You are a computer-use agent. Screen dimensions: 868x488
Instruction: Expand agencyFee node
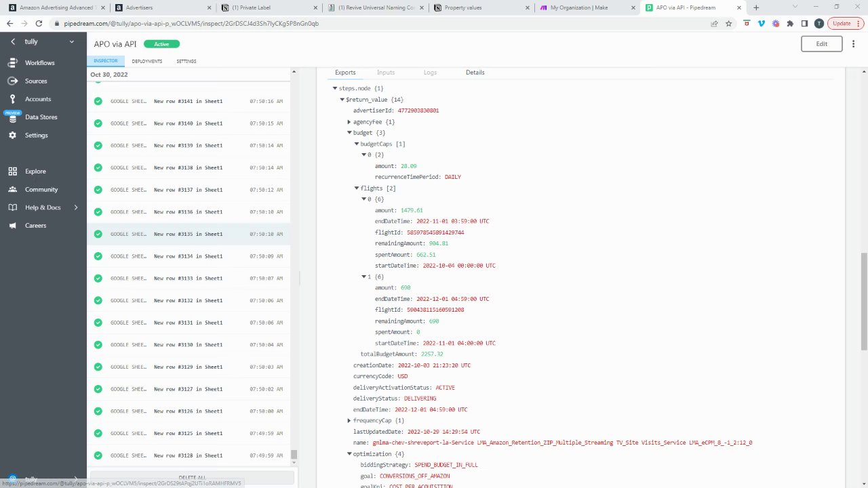(349, 122)
